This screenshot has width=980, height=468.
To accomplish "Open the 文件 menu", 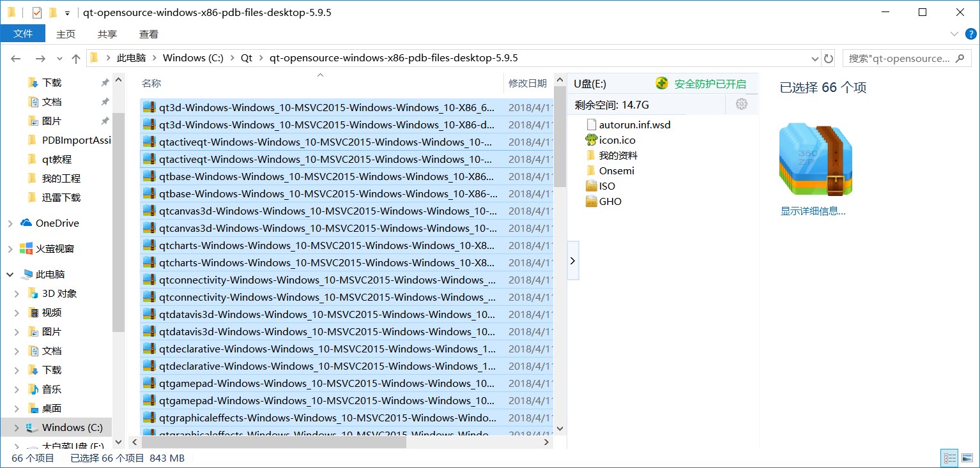I will coord(23,34).
